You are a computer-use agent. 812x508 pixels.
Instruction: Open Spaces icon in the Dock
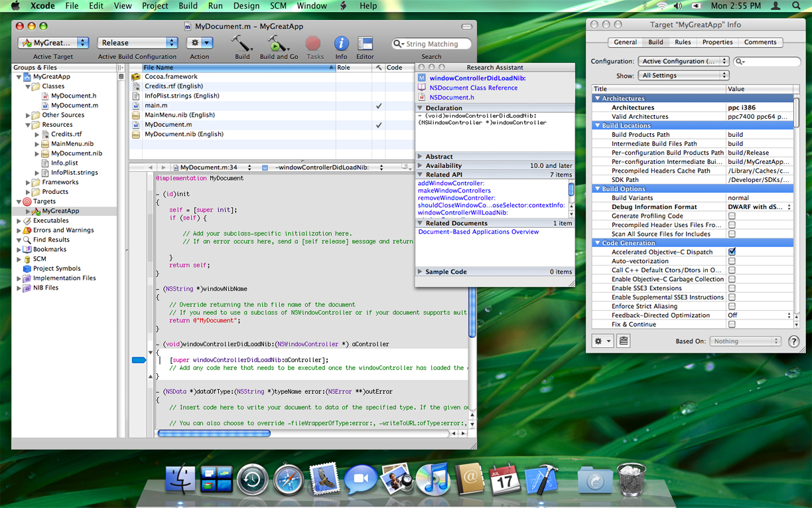pyautogui.click(x=217, y=479)
